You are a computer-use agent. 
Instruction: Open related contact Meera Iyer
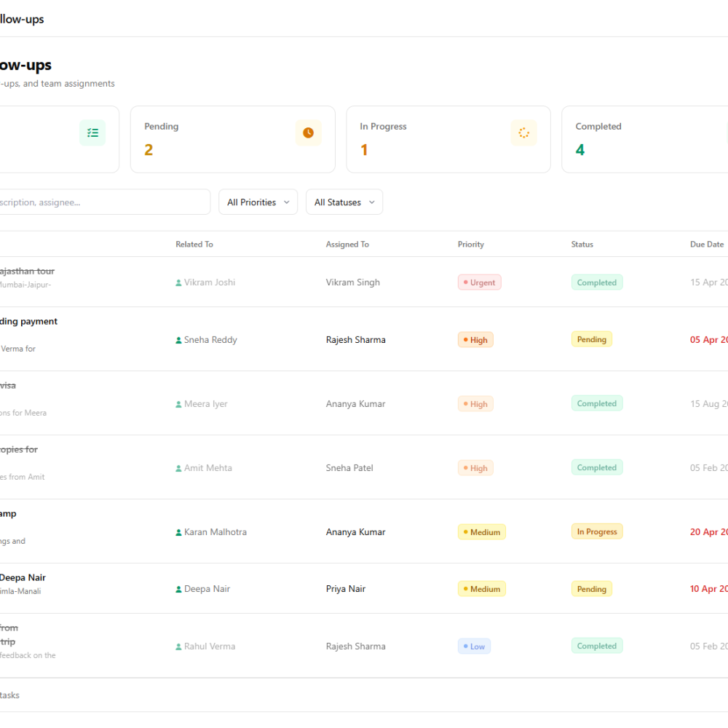coord(206,404)
